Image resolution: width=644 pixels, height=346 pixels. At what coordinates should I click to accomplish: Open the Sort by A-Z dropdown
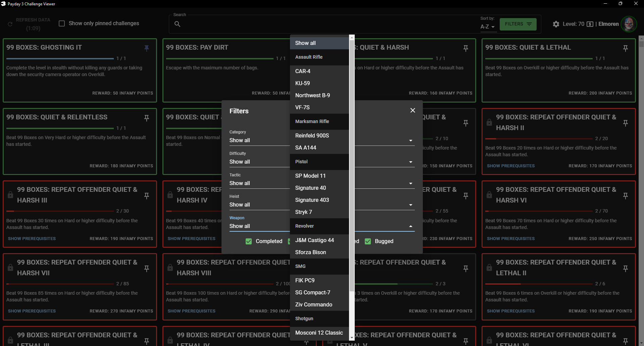click(x=488, y=27)
